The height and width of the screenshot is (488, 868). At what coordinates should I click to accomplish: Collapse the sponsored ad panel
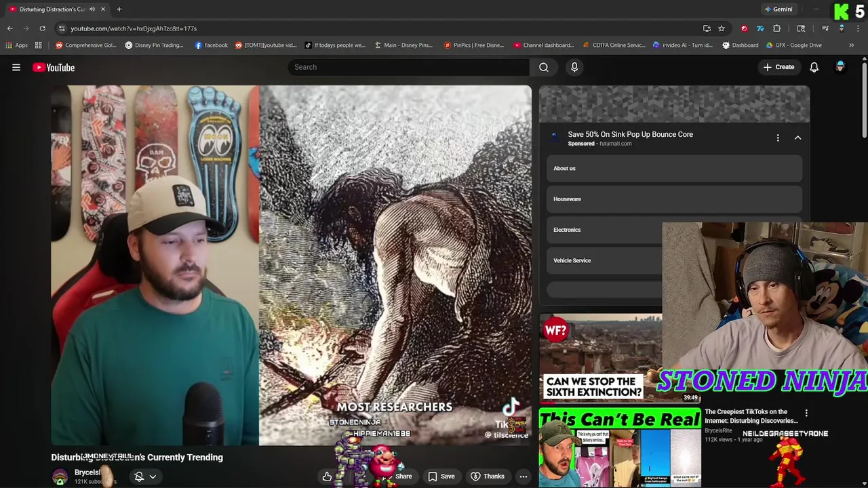(797, 138)
